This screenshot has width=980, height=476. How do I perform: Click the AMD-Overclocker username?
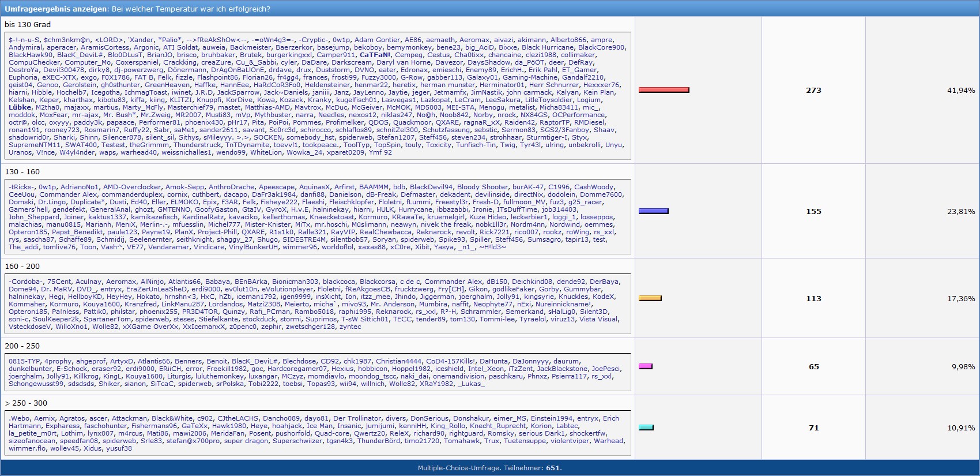(132, 188)
